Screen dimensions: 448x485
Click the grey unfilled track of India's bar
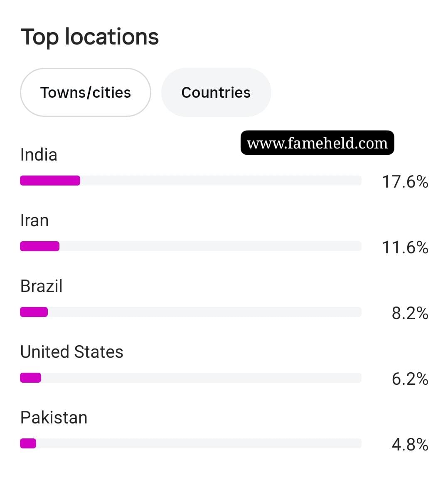[x=221, y=181]
